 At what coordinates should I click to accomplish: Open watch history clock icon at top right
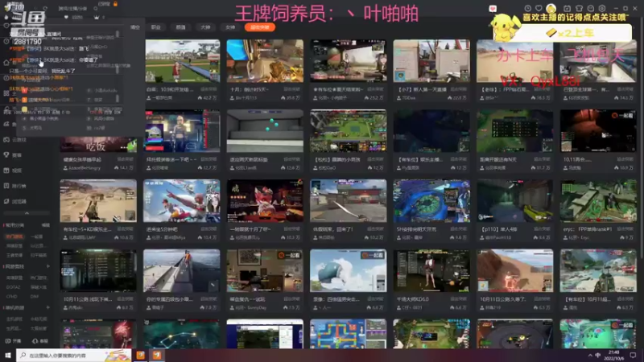[528, 8]
